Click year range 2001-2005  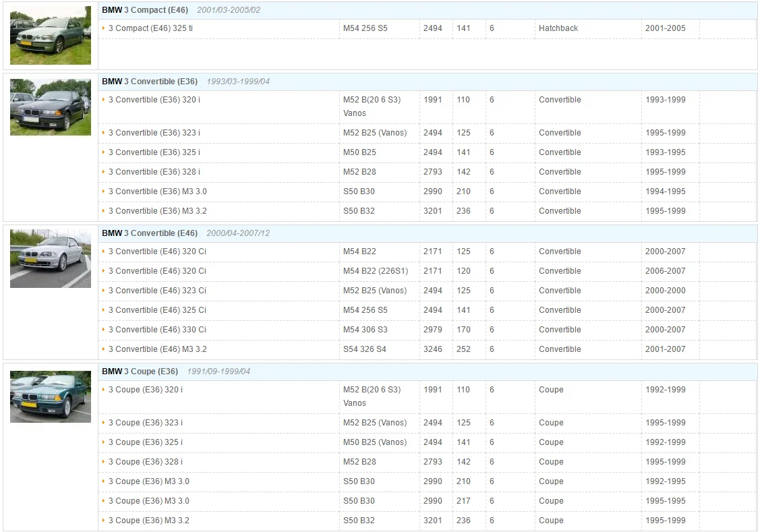666,28
